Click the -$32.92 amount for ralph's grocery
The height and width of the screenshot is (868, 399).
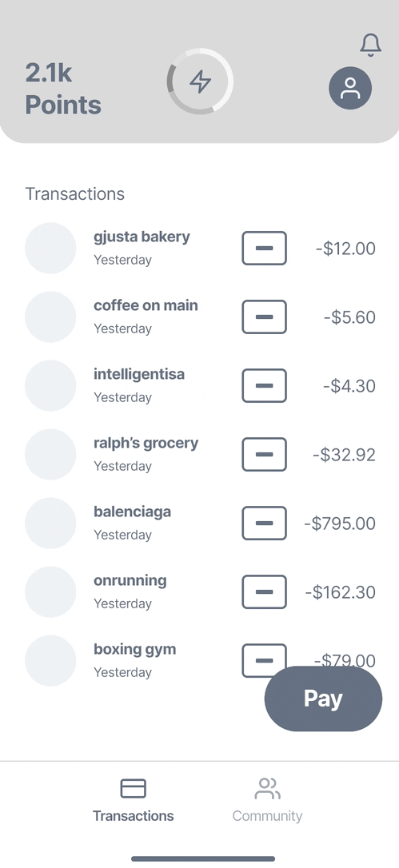tap(344, 455)
